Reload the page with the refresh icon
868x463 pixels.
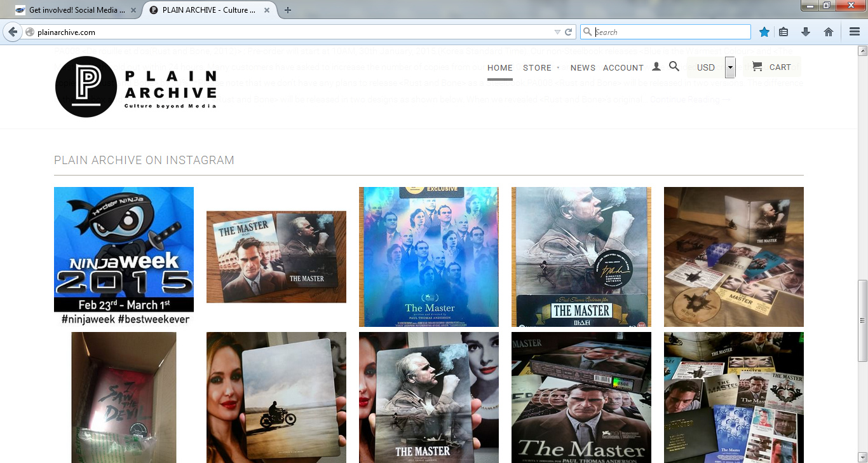[569, 32]
